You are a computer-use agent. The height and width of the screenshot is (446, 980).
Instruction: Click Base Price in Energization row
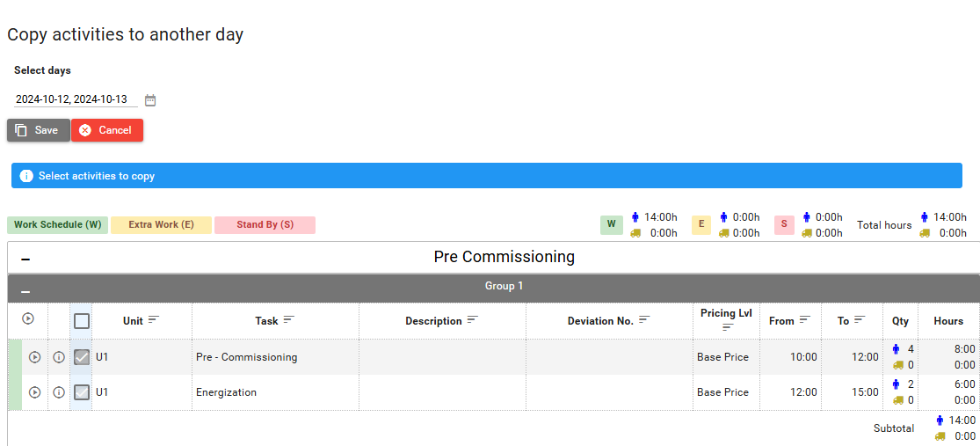(723, 392)
